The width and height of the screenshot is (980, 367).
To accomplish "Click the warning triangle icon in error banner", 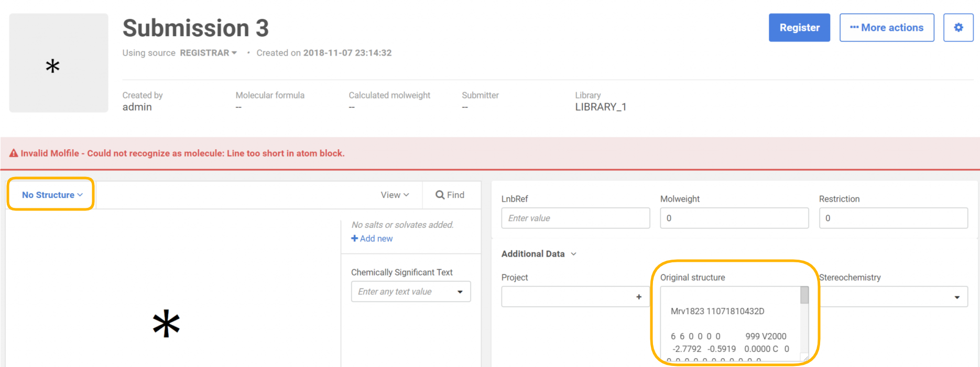I will click(14, 153).
